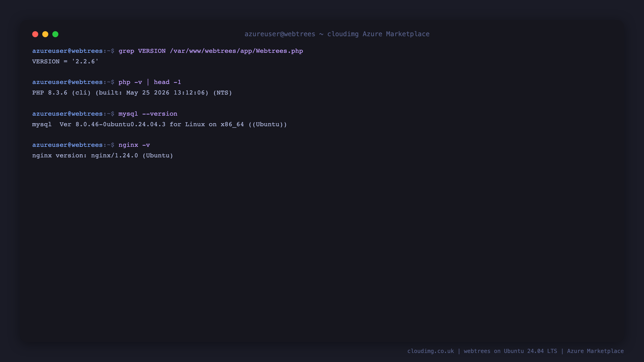
Task: Click the green maximize window dot
Action: [x=55, y=34]
